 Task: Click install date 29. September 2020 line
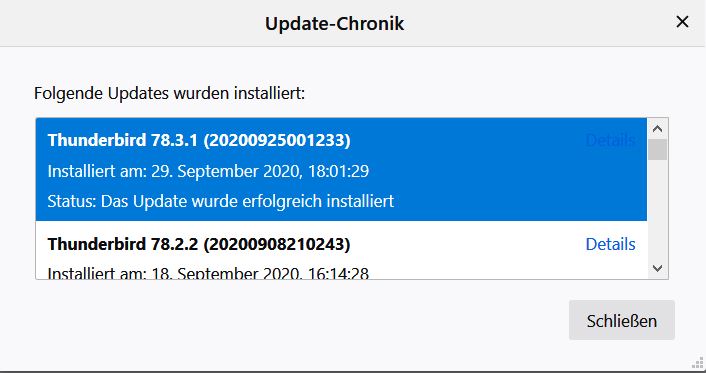(208, 171)
